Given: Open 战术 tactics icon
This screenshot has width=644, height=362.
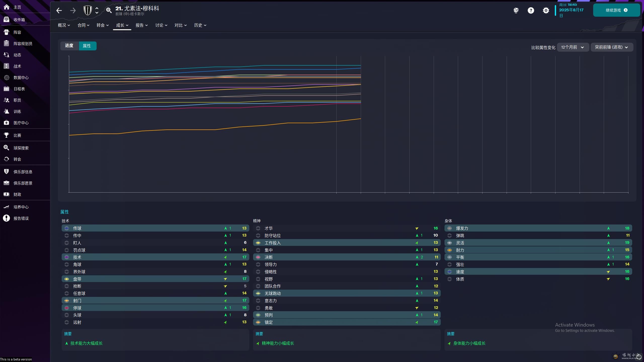Looking at the screenshot, I should pos(7,66).
